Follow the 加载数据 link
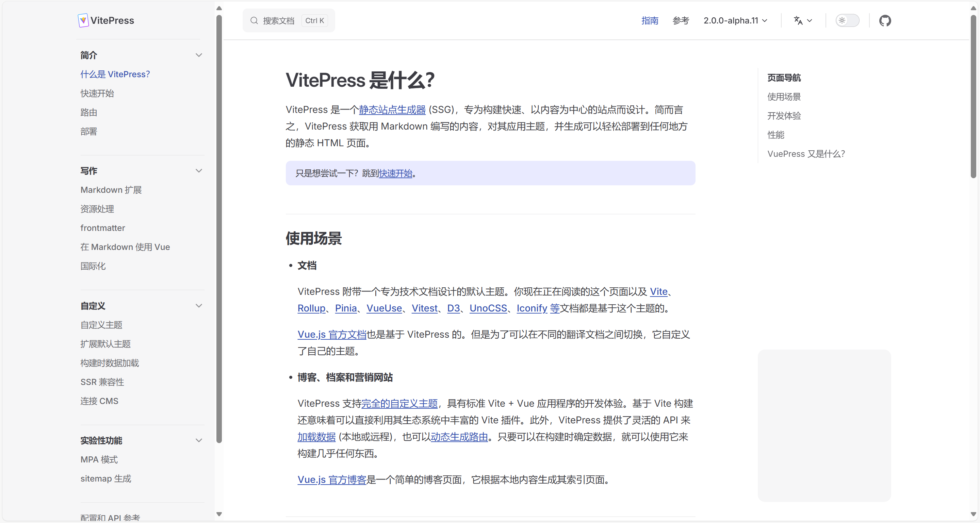Viewport: 980px width, 523px height. (x=316, y=437)
